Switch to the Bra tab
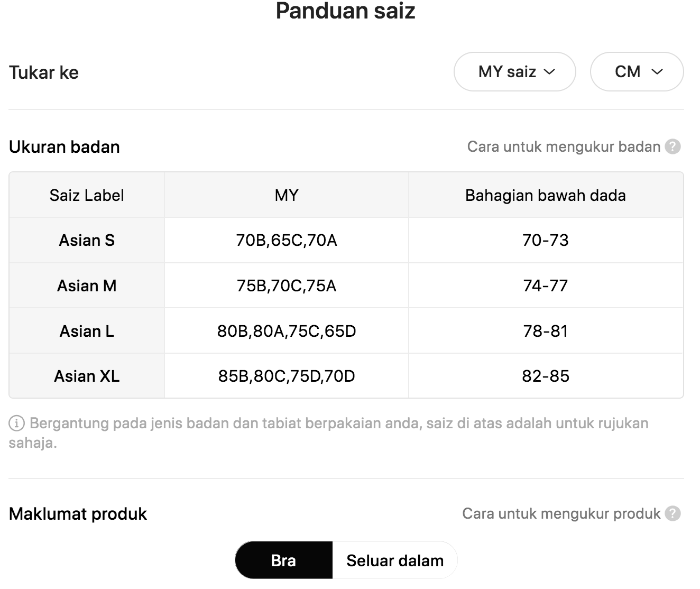 [x=283, y=560]
